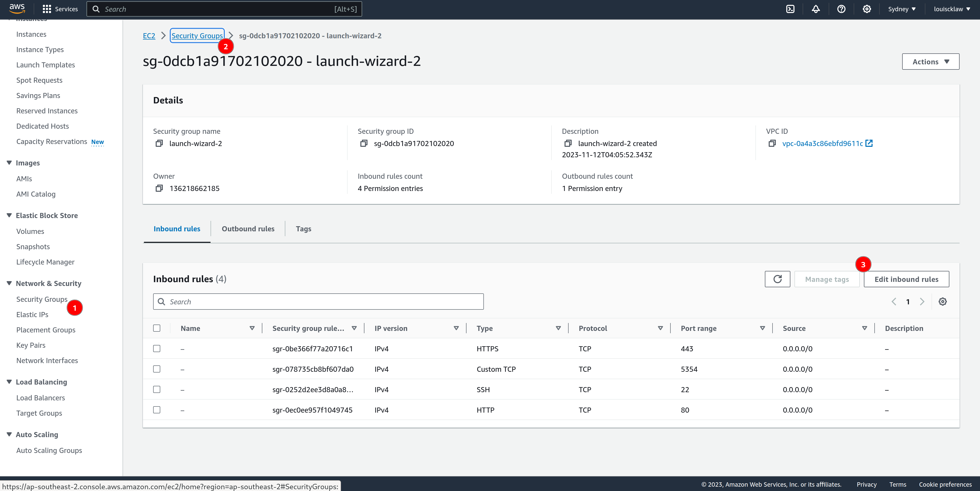The image size is (980, 491).
Task: Open inbound rules table preferences gear
Action: coord(942,302)
